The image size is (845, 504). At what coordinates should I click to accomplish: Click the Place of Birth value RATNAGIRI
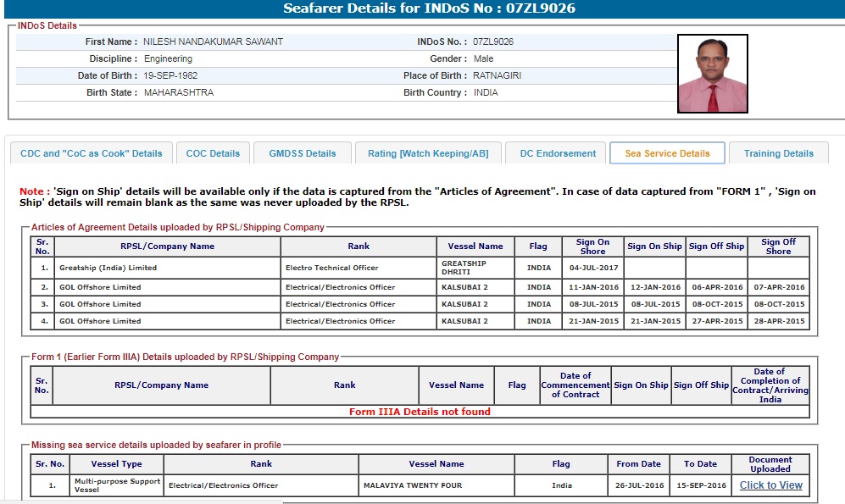pos(497,75)
